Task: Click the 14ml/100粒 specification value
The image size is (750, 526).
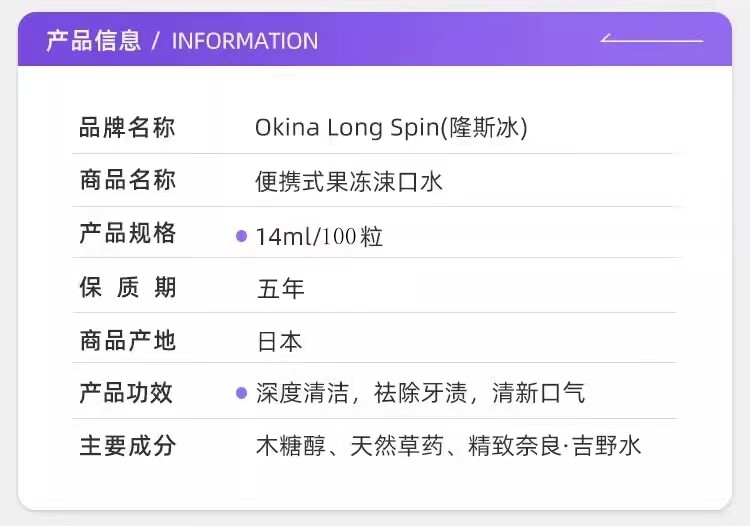Action: coord(319,237)
